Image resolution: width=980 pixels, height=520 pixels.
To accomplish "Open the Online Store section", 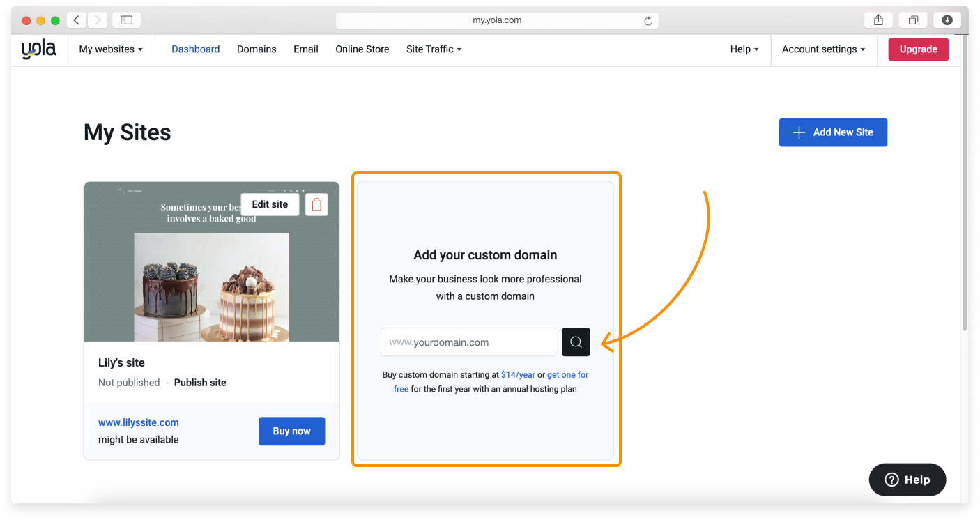I will [x=362, y=49].
